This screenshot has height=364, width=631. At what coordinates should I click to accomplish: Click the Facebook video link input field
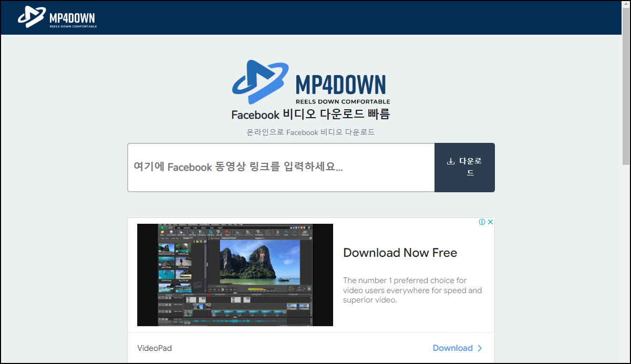(281, 168)
